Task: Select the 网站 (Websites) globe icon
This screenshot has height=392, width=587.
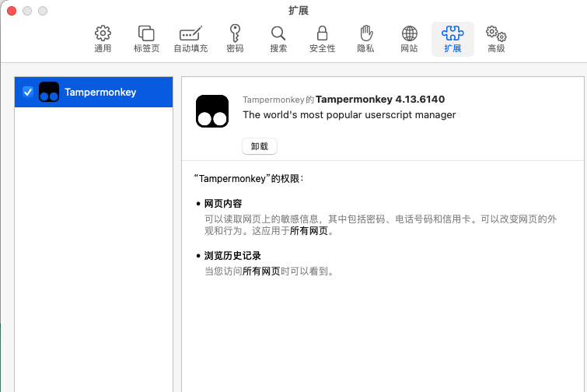Action: point(409,39)
